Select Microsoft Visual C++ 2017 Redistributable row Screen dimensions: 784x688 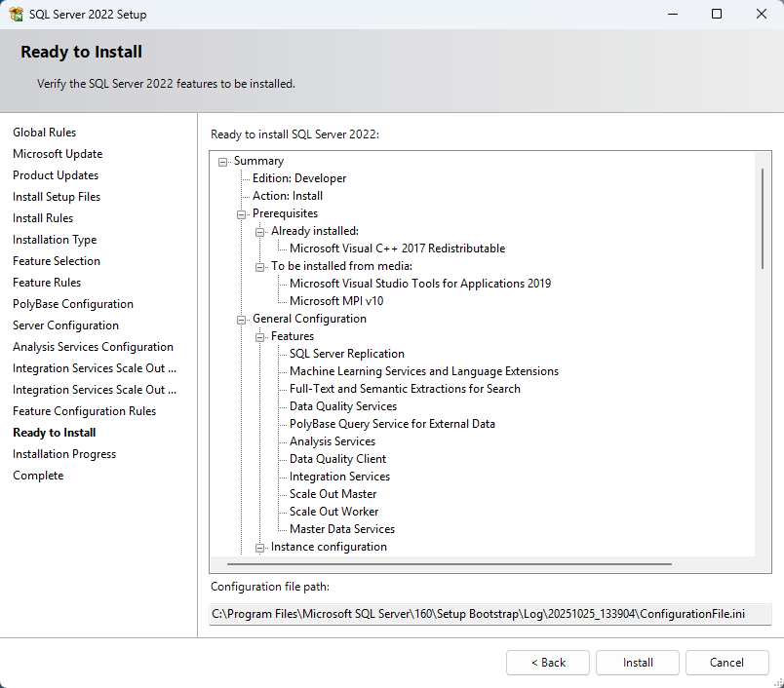click(398, 248)
